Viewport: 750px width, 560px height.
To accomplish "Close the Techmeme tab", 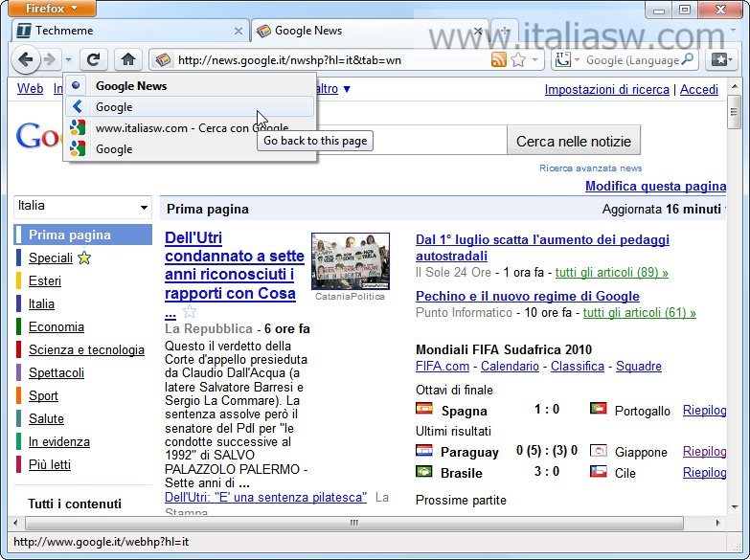I will (239, 31).
